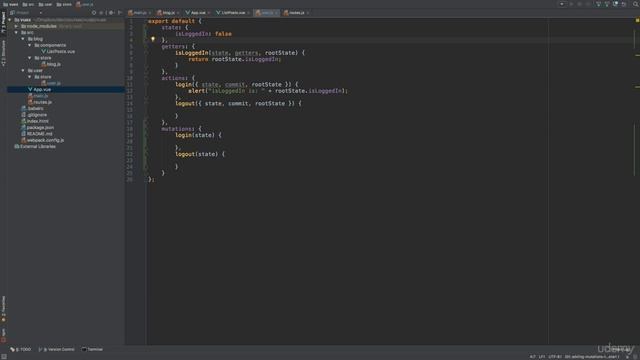This screenshot has width=640, height=360.
Task: Click scroll-from-source icon in Project panel header
Action: 94,13
